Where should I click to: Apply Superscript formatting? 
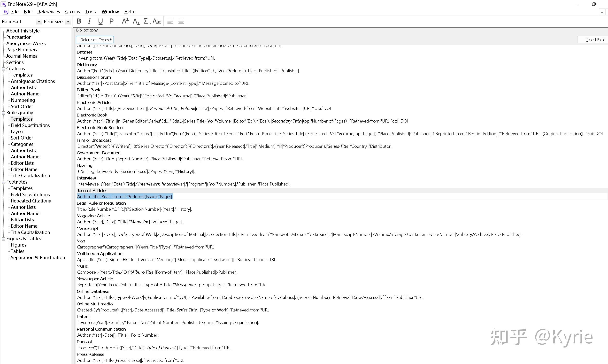125,21
